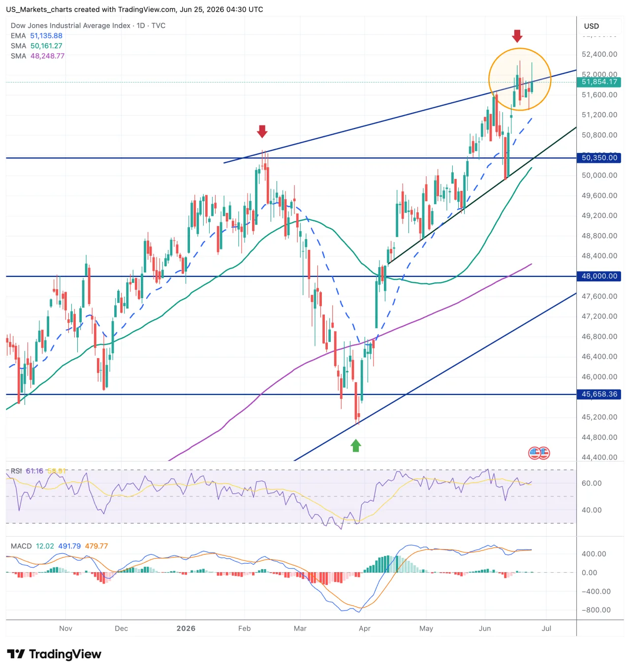Click the RSI axis 60.00 label
This screenshot has height=672, width=630.
(x=592, y=483)
